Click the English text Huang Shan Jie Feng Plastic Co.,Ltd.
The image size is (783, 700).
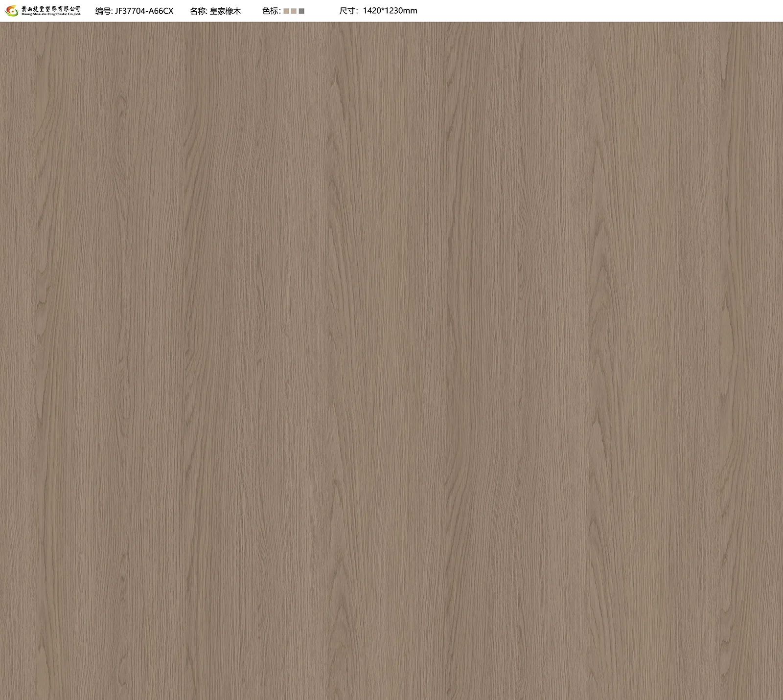(x=51, y=15)
